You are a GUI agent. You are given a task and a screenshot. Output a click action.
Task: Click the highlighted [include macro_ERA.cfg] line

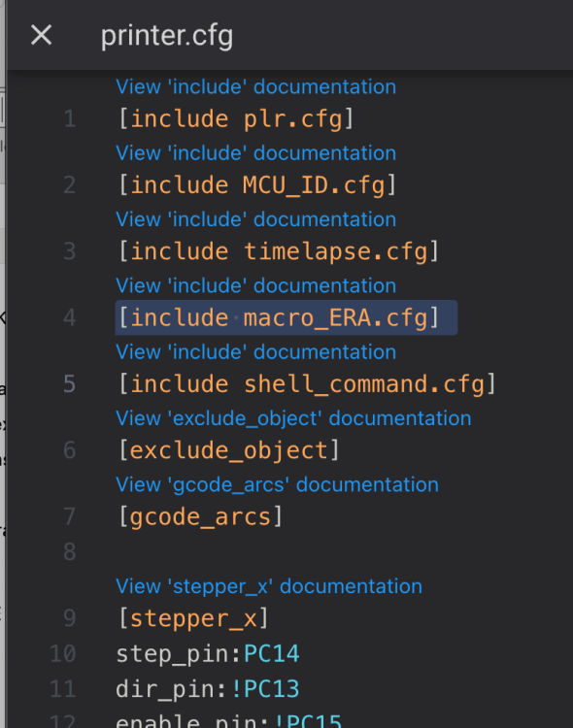pos(286,318)
